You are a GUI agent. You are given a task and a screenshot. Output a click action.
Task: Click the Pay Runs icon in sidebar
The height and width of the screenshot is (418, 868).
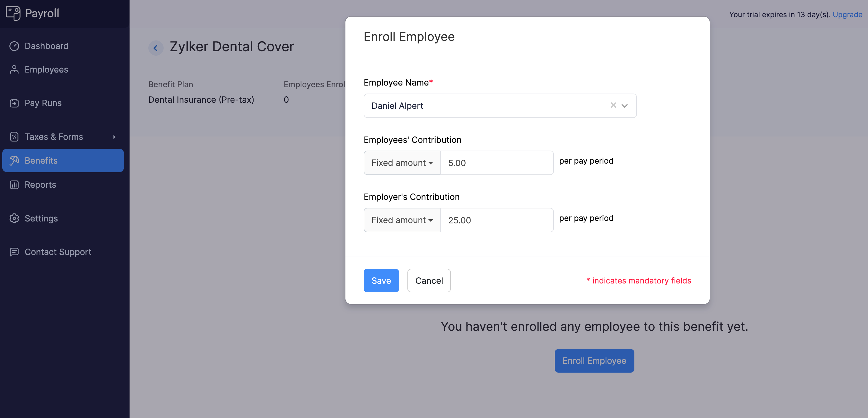14,102
